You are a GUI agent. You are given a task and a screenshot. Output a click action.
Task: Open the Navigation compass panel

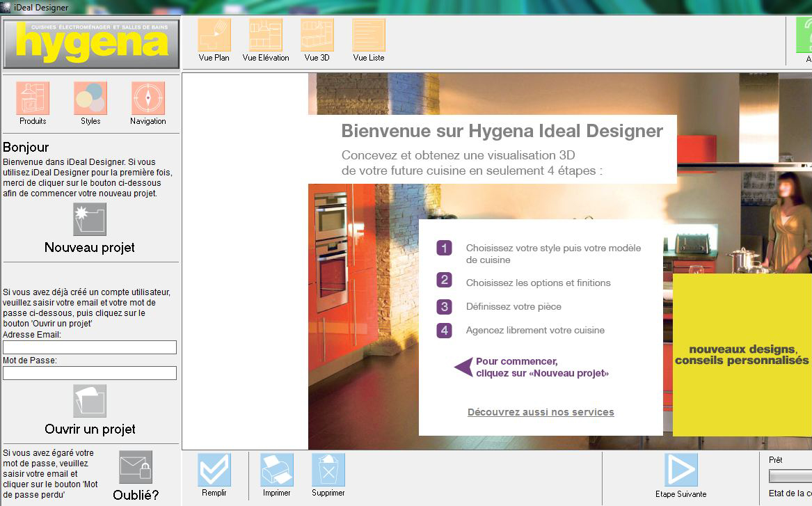pyautogui.click(x=148, y=98)
